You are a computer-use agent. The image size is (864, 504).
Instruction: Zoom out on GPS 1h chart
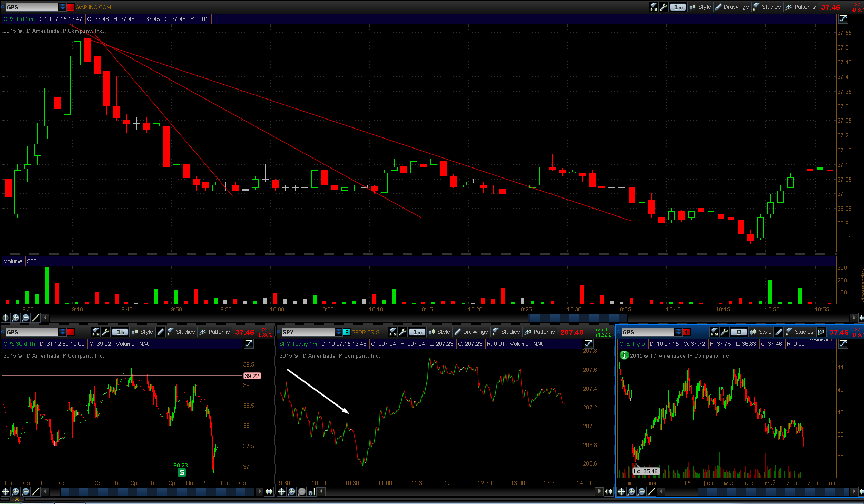[26, 491]
